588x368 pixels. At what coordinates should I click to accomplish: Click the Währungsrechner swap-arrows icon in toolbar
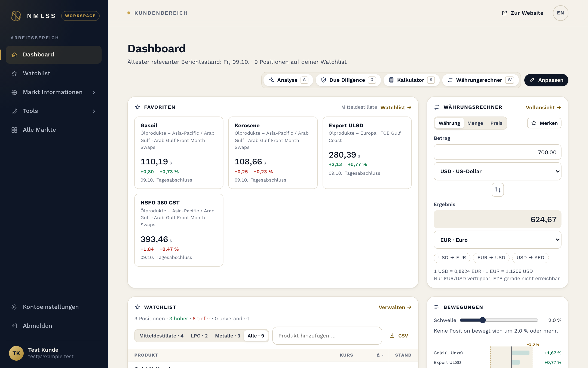coord(450,80)
